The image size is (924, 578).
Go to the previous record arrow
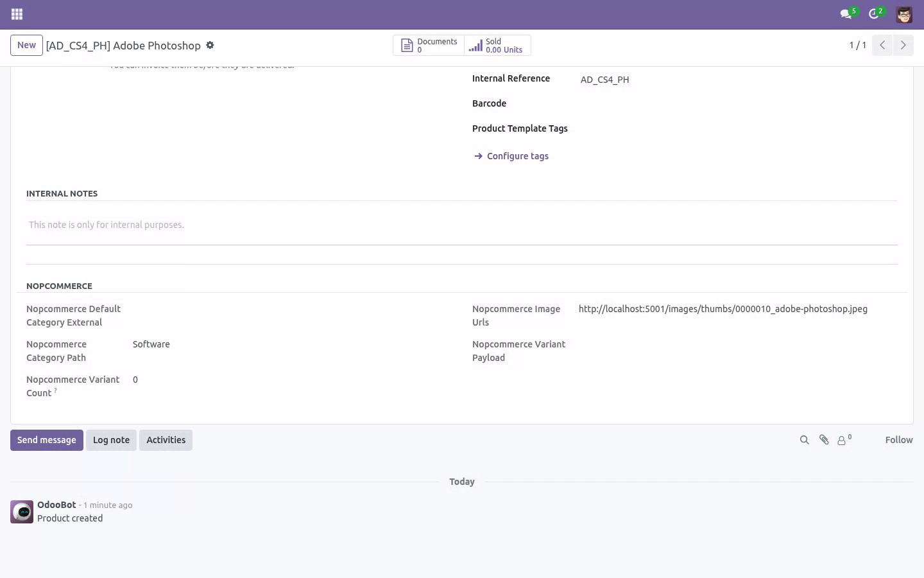click(x=882, y=45)
